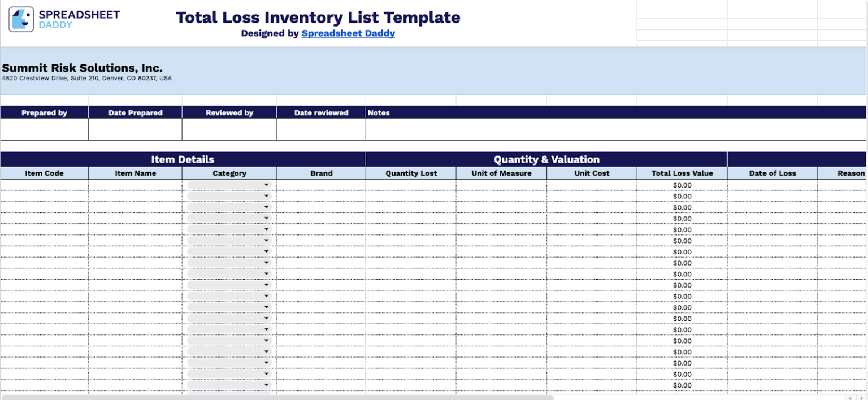
Task: Click the Date of Loss column header
Action: coord(772,173)
